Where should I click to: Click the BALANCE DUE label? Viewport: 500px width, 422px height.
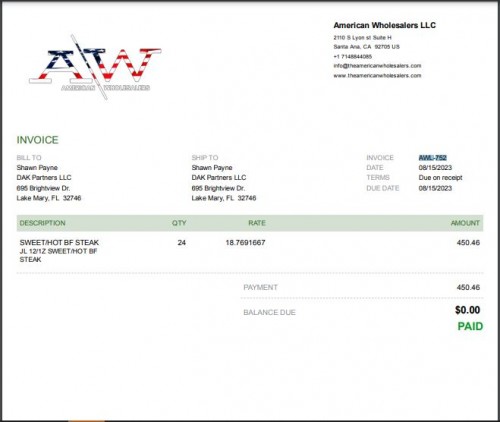pyautogui.click(x=269, y=312)
